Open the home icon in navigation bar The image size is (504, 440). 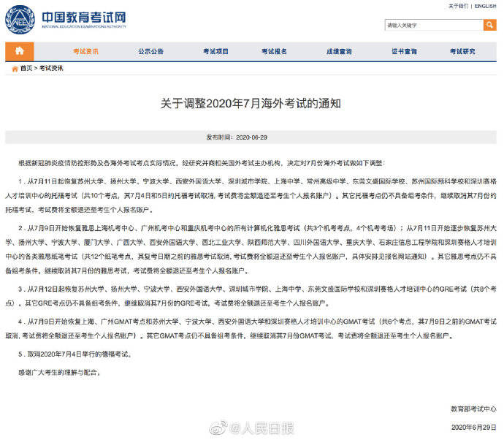click(x=19, y=51)
